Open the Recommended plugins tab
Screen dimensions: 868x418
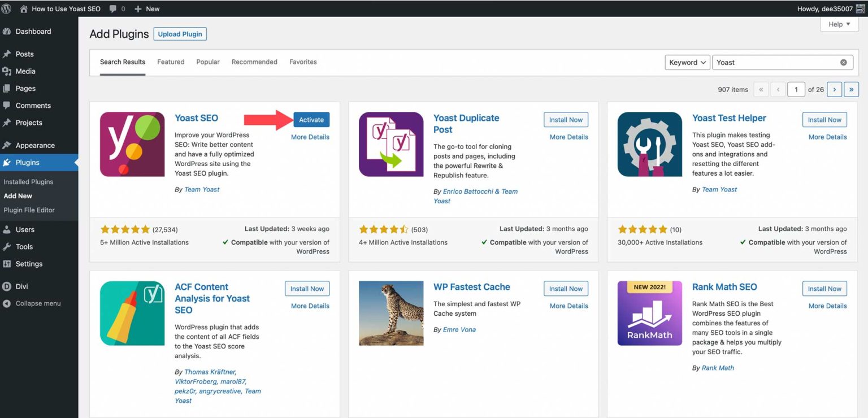[254, 62]
